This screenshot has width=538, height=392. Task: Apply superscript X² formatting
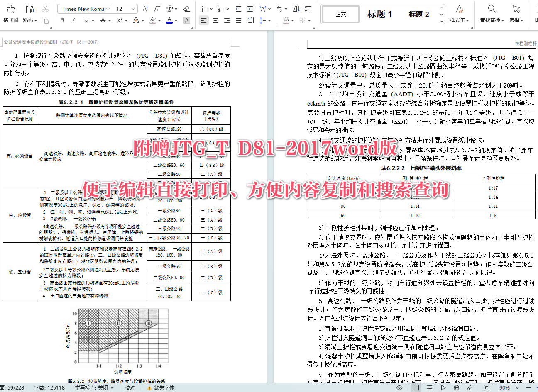pyautogui.click(x=120, y=20)
